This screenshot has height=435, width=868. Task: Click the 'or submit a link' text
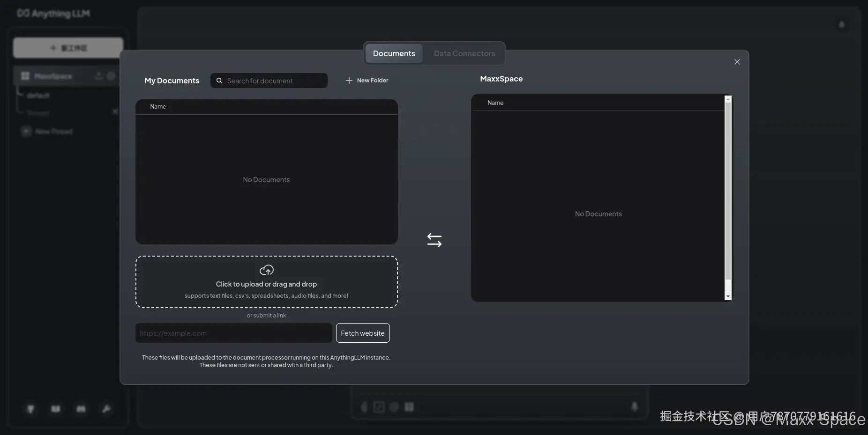[x=266, y=316]
